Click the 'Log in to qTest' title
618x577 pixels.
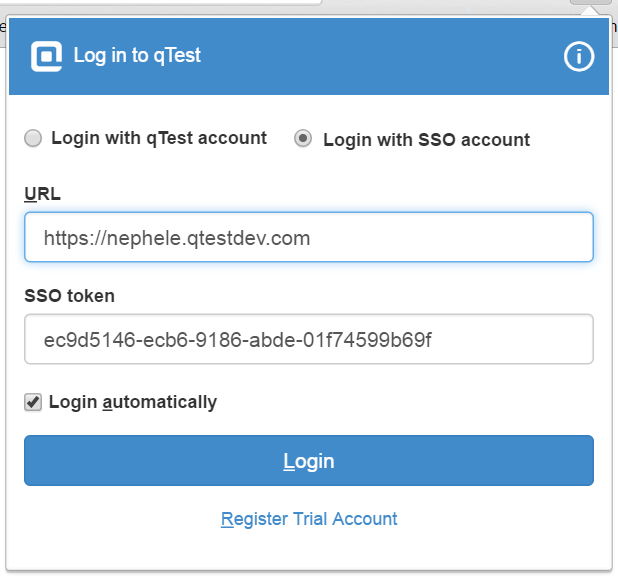click(x=137, y=55)
